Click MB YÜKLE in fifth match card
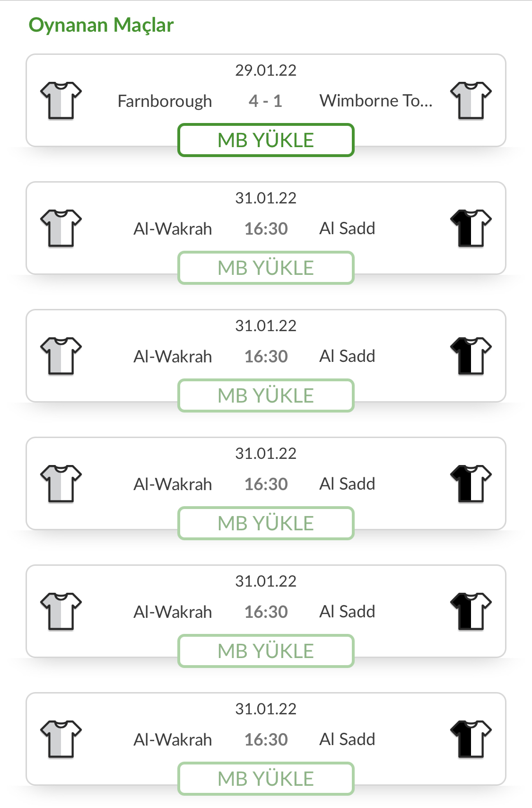 coord(266,651)
